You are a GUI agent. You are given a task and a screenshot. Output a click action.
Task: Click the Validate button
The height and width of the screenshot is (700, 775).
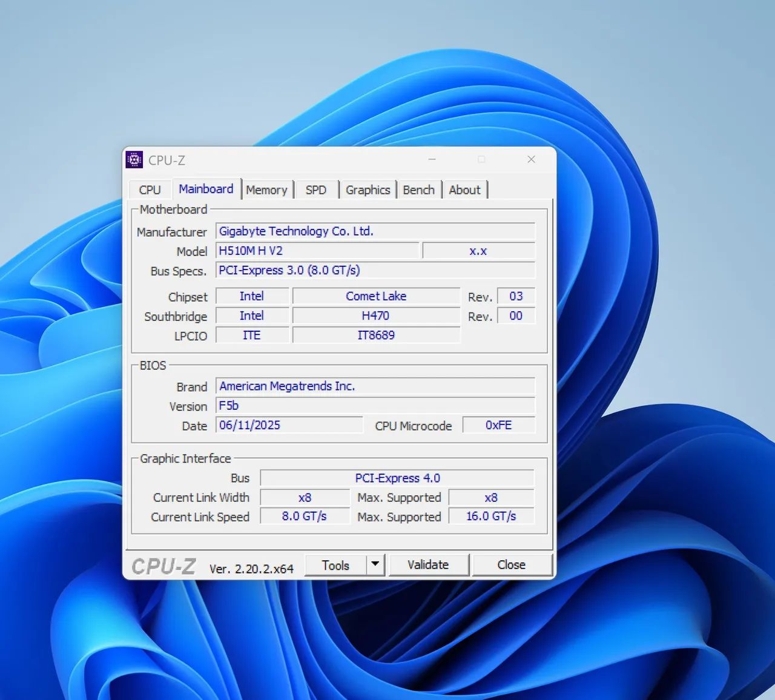428,565
